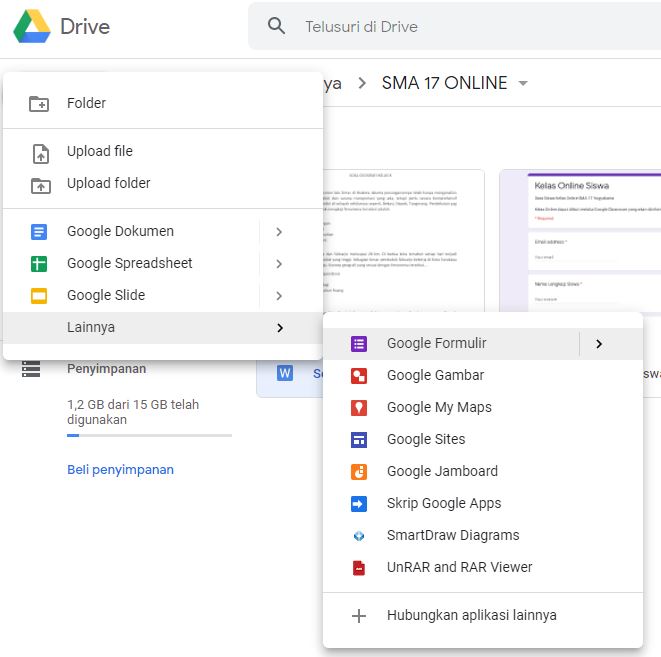Click the storage usage progress bar
This screenshot has width=661, height=657.
coord(149,435)
